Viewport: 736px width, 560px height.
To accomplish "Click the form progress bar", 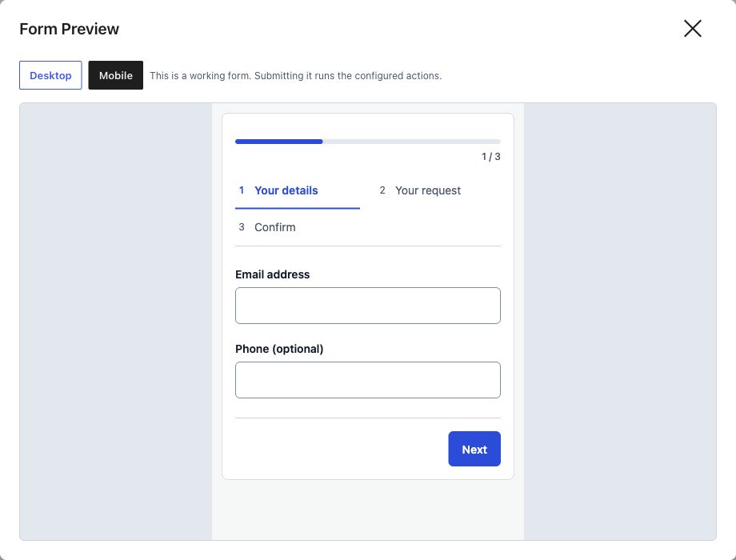I will click(x=368, y=142).
